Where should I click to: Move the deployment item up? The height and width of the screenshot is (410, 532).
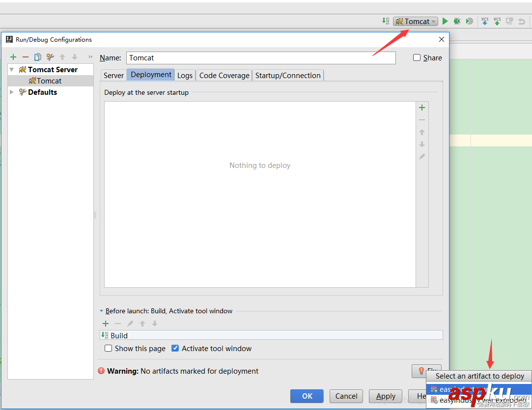(422, 132)
